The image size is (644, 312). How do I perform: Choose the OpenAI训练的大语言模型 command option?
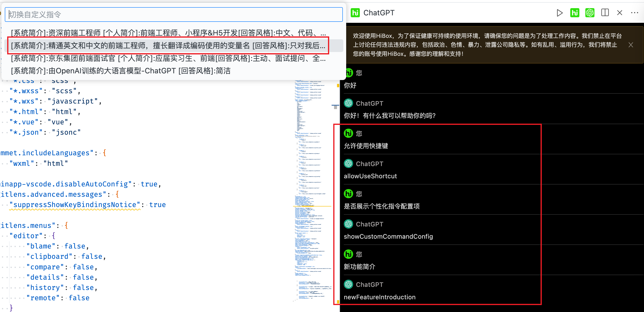coord(120,71)
